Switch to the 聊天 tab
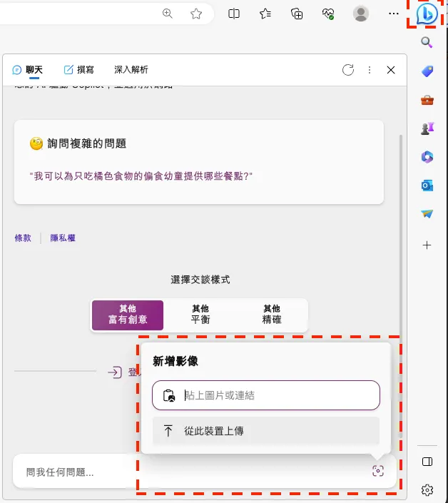Viewport: 448px width, 503px height. click(28, 70)
